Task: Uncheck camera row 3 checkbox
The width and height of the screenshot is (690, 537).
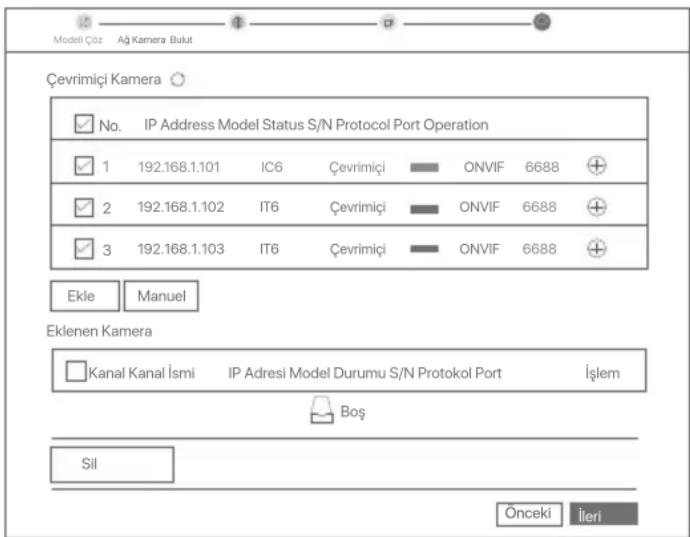Action: click(x=84, y=249)
